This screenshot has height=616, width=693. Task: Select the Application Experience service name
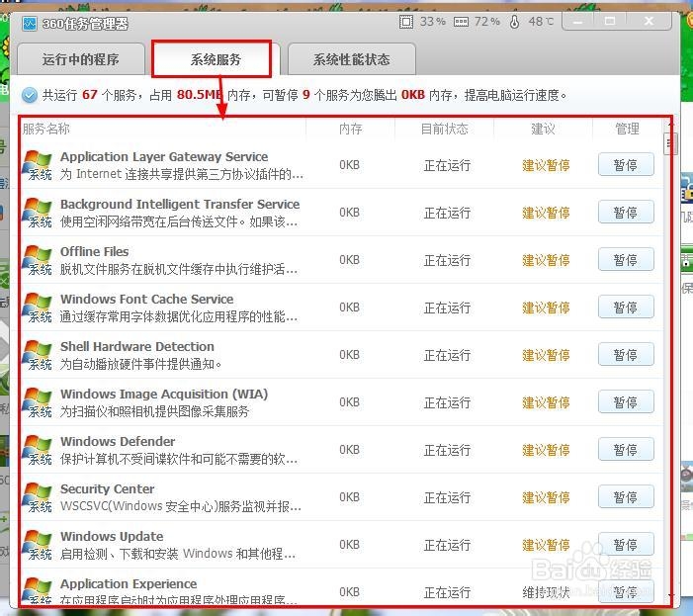point(129,583)
